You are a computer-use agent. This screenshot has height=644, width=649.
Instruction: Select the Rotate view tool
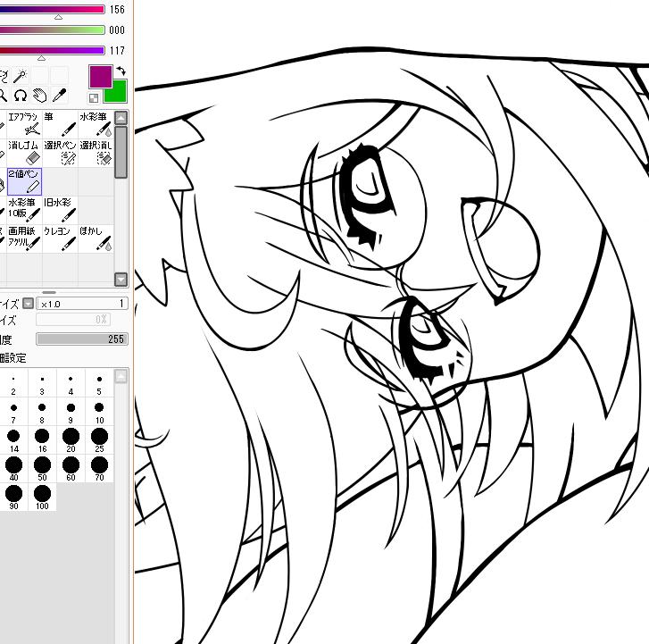[20, 96]
